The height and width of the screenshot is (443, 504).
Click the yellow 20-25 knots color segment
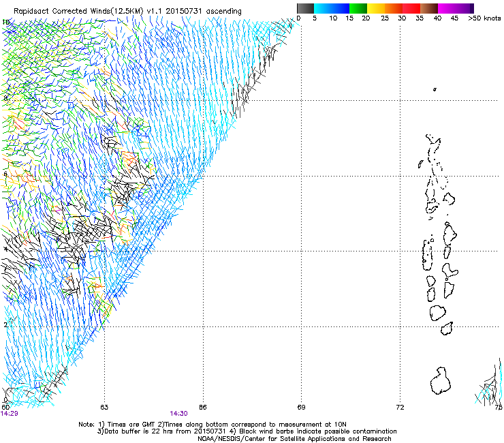(376, 8)
